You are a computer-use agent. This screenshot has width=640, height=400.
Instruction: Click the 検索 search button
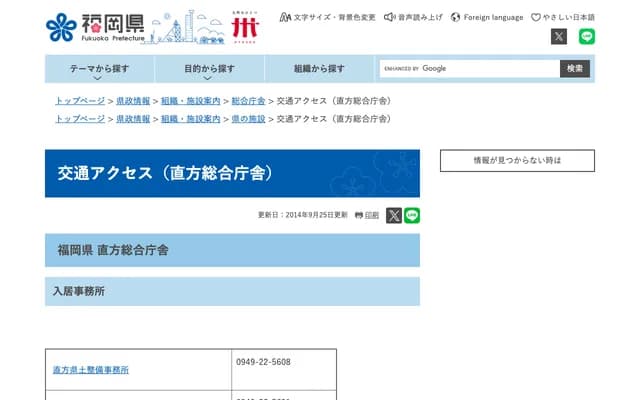point(575,69)
